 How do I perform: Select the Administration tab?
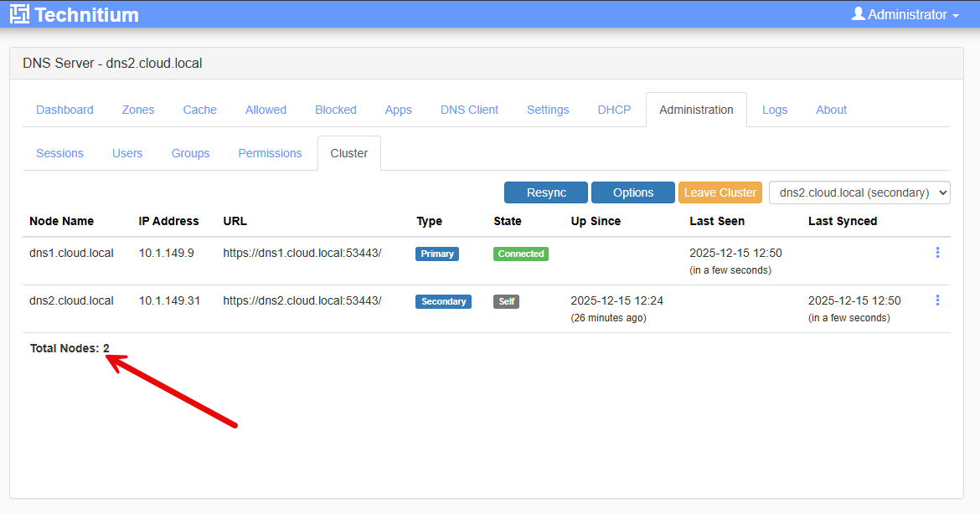point(696,110)
